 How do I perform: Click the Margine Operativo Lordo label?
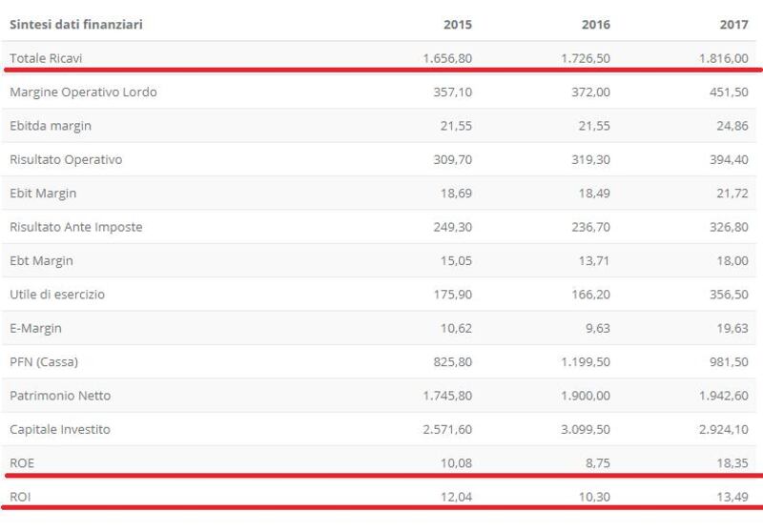point(83,92)
